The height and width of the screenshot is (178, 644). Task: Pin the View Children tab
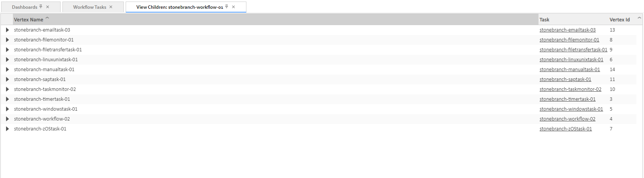pyautogui.click(x=227, y=7)
